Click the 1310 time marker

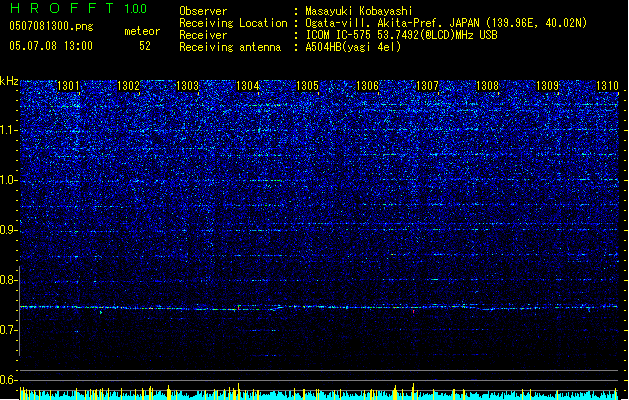(607, 86)
